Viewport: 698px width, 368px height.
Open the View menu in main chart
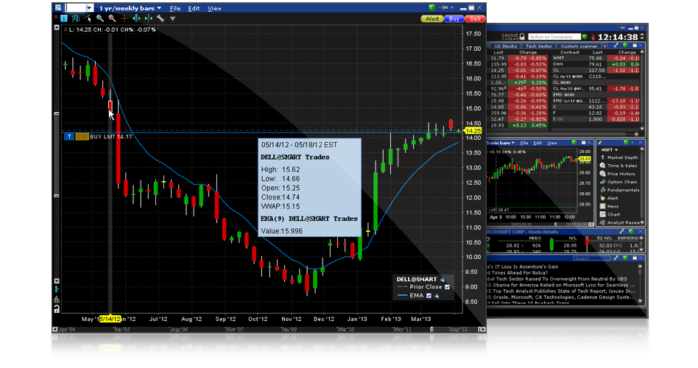coord(214,8)
